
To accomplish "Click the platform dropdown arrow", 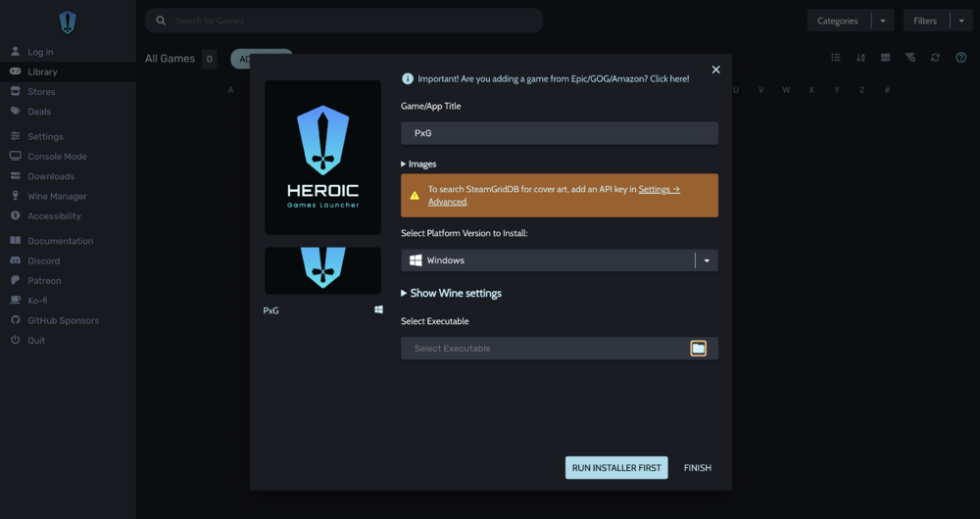I will (x=707, y=260).
